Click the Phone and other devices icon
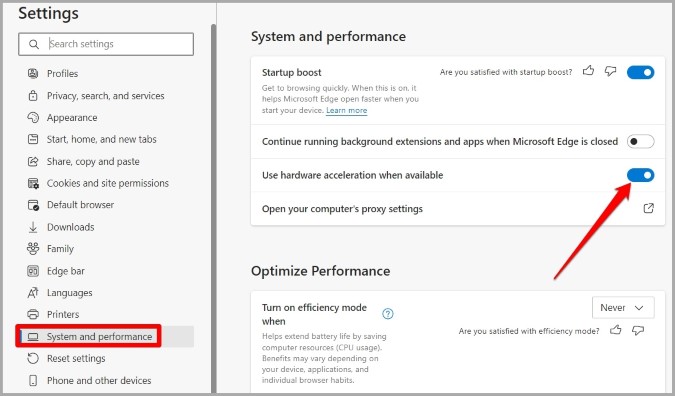The height and width of the screenshot is (396, 675). pos(33,381)
